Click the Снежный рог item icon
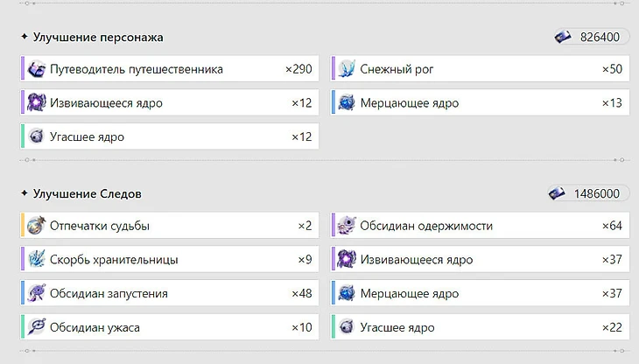The image size is (639, 364). point(347,69)
